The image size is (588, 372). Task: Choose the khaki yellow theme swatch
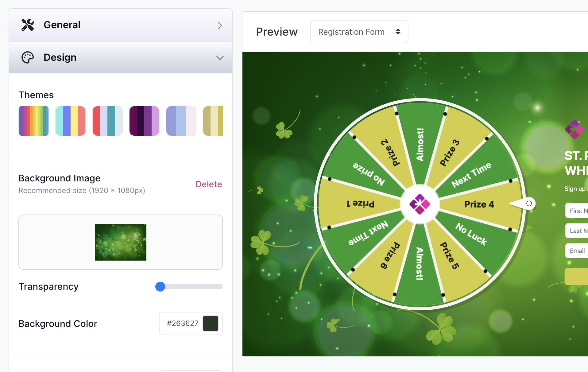(x=213, y=121)
